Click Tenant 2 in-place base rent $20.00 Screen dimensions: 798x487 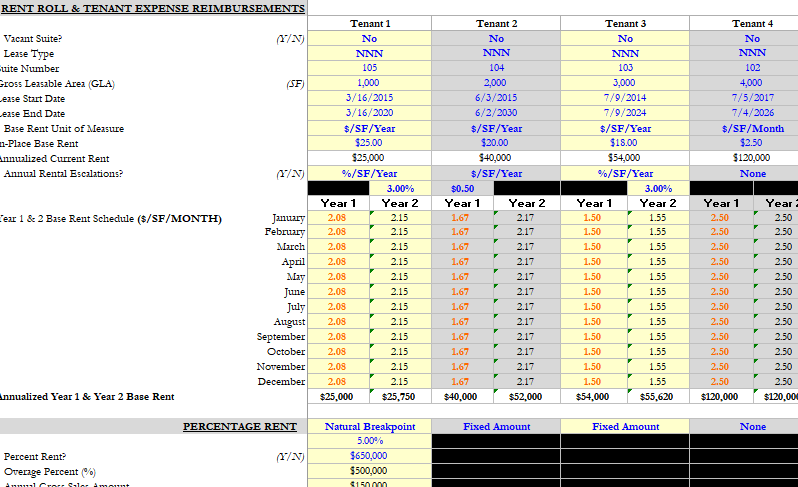(496, 143)
